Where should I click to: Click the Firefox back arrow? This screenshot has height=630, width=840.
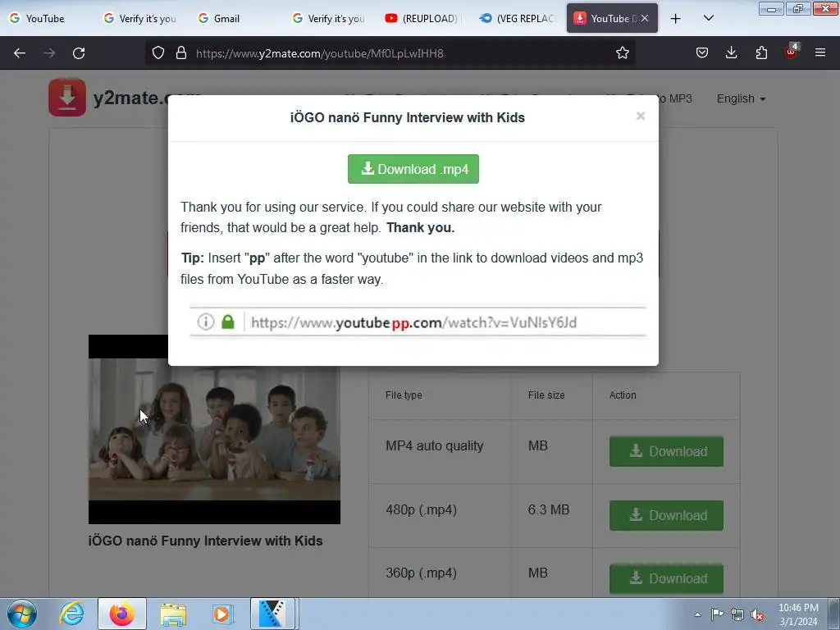(x=20, y=53)
